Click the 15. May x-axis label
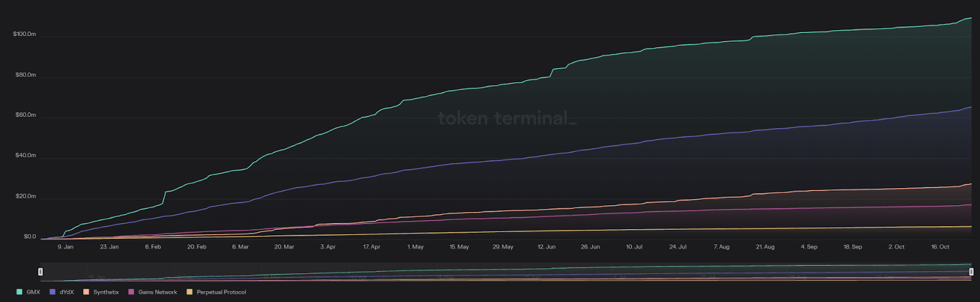 [x=459, y=247]
